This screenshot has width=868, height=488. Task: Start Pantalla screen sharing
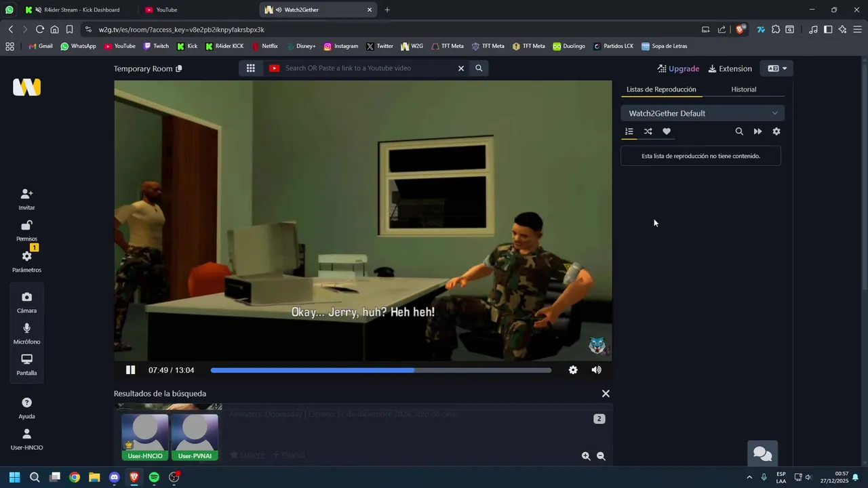click(x=26, y=365)
